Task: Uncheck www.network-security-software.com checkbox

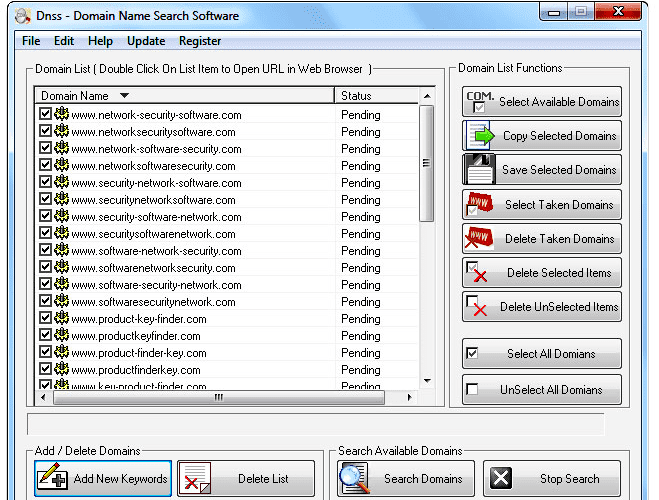Action: tap(45, 114)
